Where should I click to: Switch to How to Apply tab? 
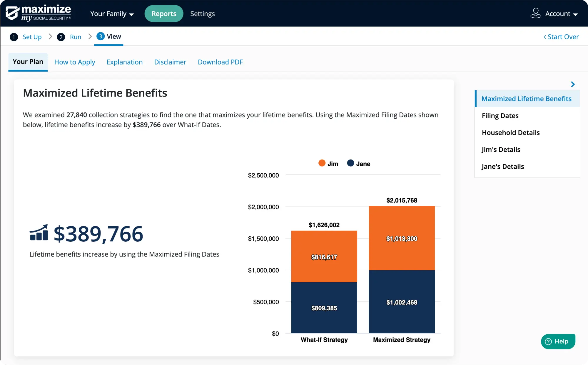pyautogui.click(x=75, y=62)
